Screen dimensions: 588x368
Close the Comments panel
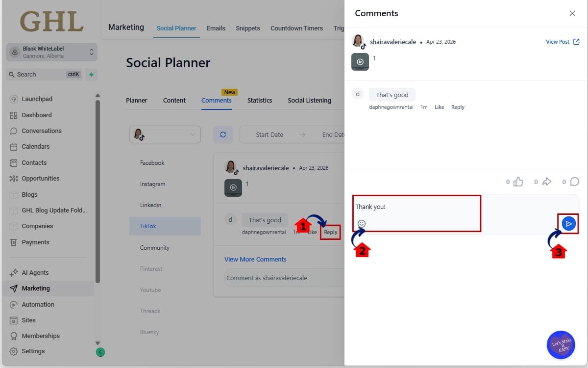click(572, 13)
